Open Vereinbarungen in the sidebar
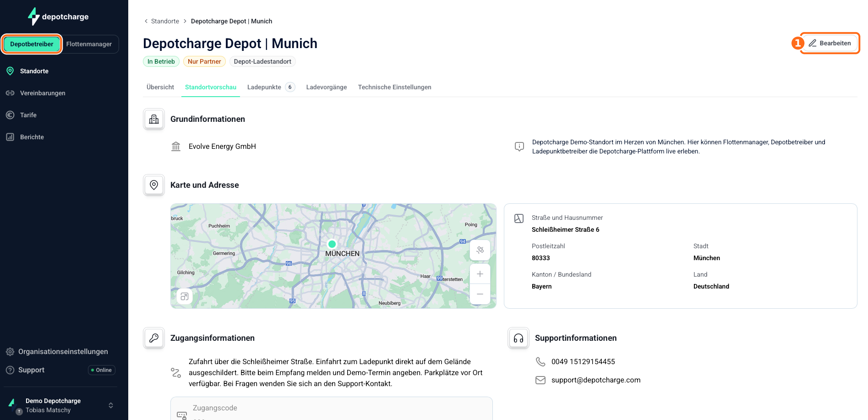Image resolution: width=868 pixels, height=420 pixels. 43,93
